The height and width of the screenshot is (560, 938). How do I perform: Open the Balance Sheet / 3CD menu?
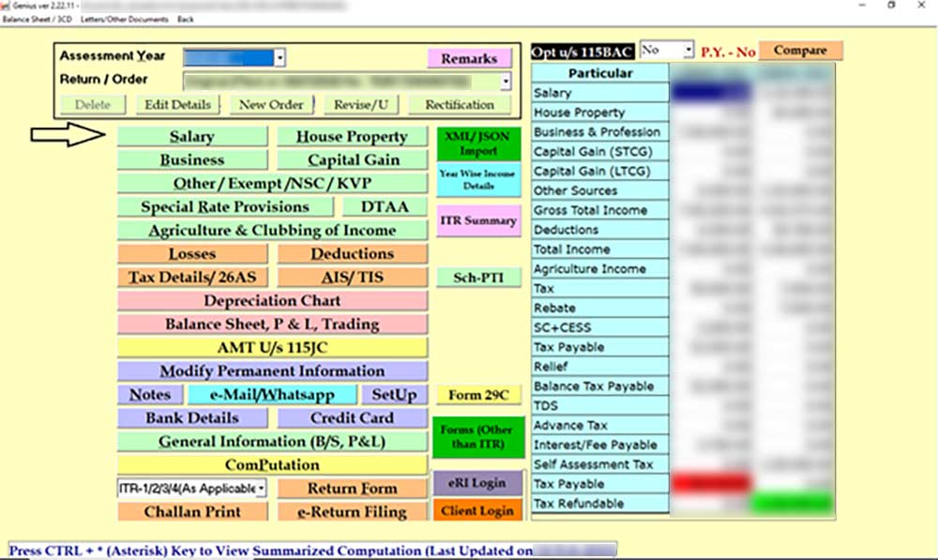click(38, 19)
